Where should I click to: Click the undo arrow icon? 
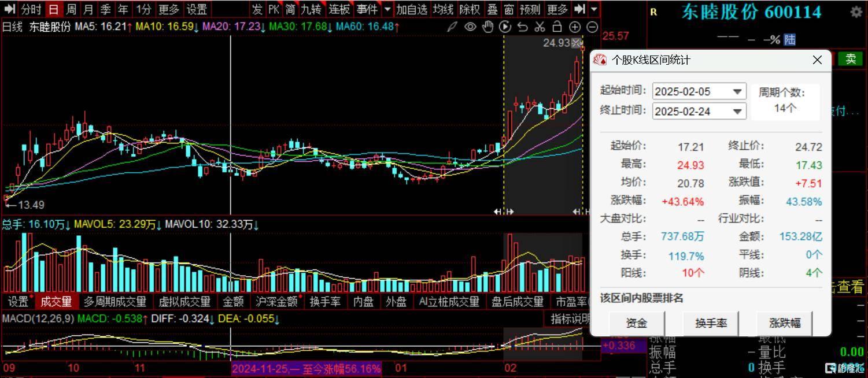coord(522,27)
